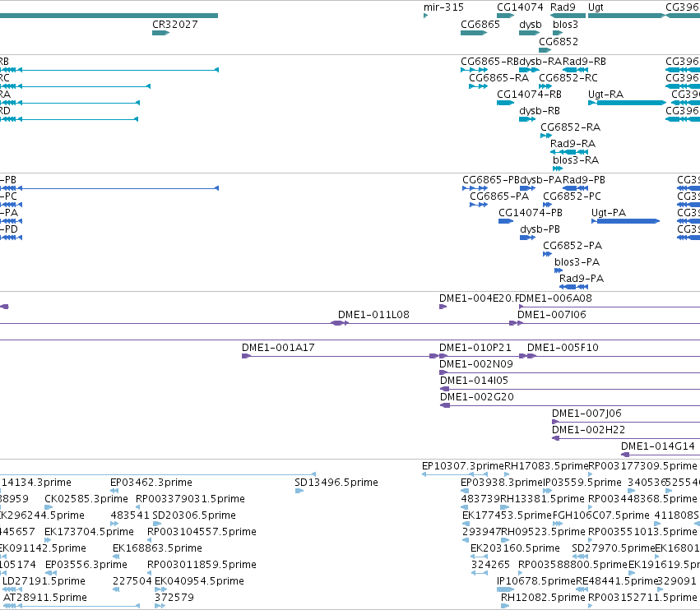The height and width of the screenshot is (610, 700).
Task: Click the FGH106C07.5prime EST label
Action: [x=601, y=515]
